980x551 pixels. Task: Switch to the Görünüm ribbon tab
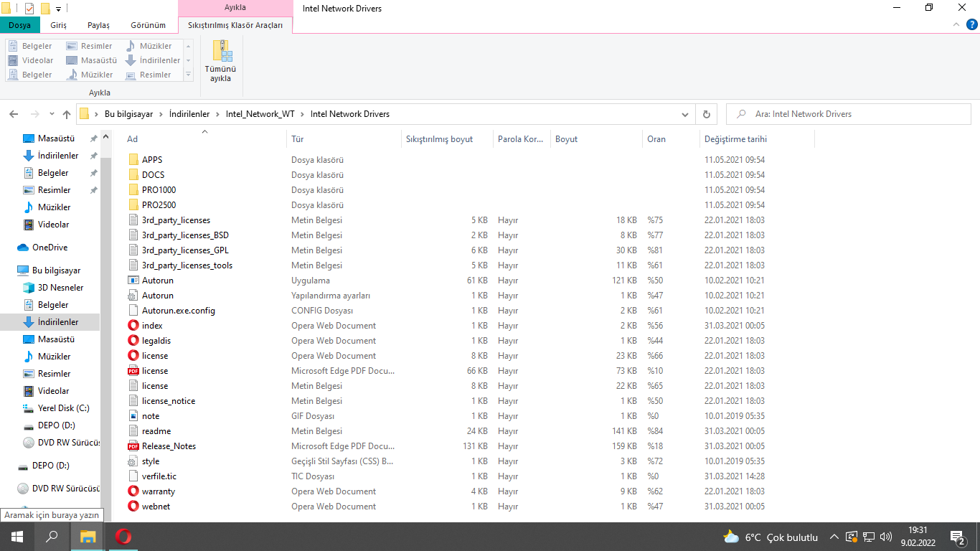point(148,25)
